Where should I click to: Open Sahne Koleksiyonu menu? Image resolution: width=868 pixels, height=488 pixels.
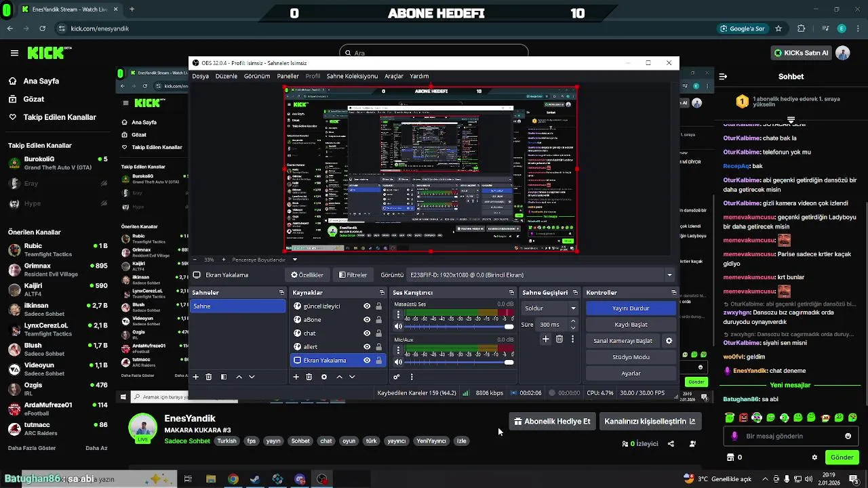click(352, 77)
